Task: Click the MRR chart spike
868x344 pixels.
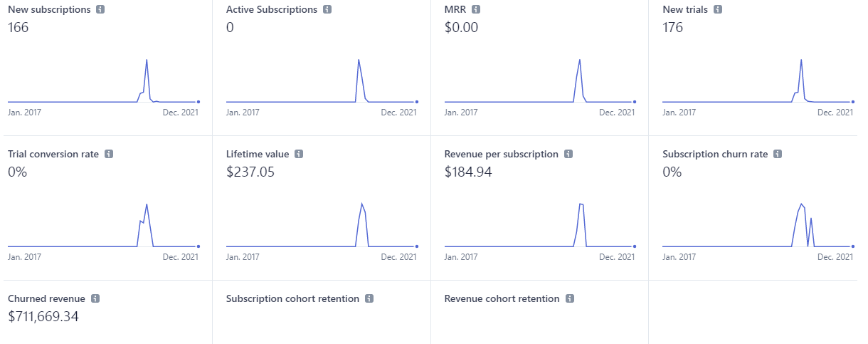Action: click(580, 60)
